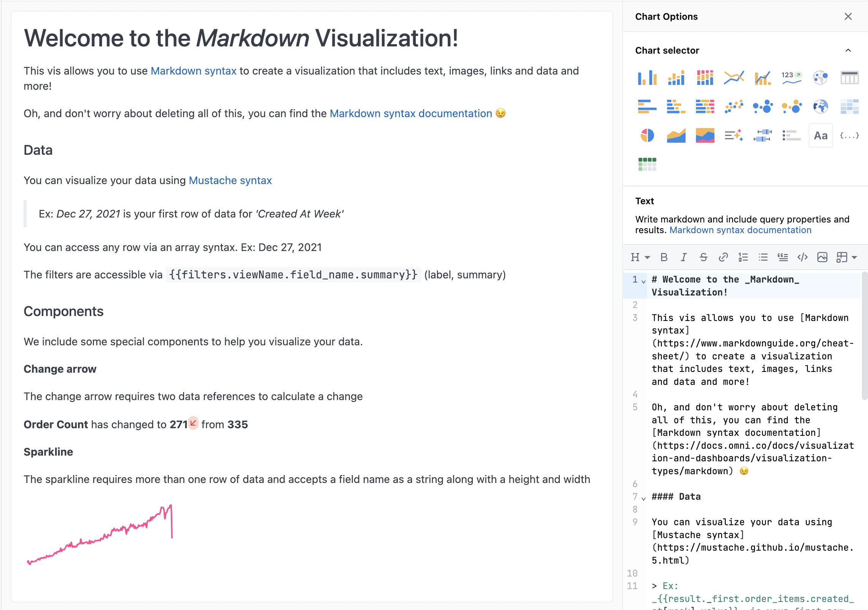Collapse line 1 in the code editor

(x=643, y=282)
